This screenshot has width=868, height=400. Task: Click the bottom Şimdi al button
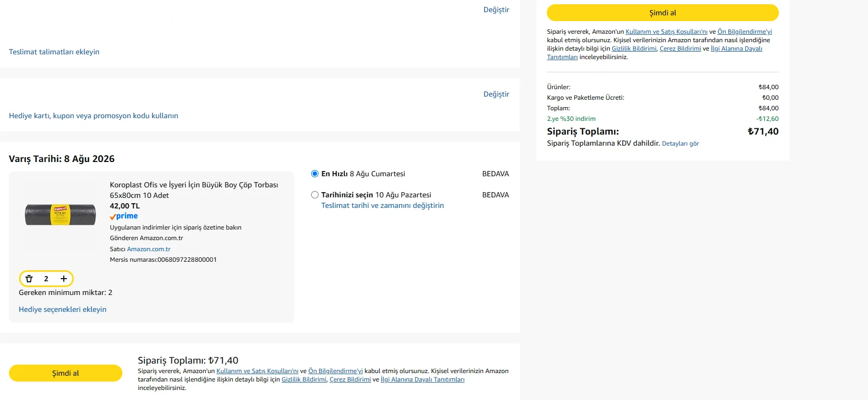65,373
